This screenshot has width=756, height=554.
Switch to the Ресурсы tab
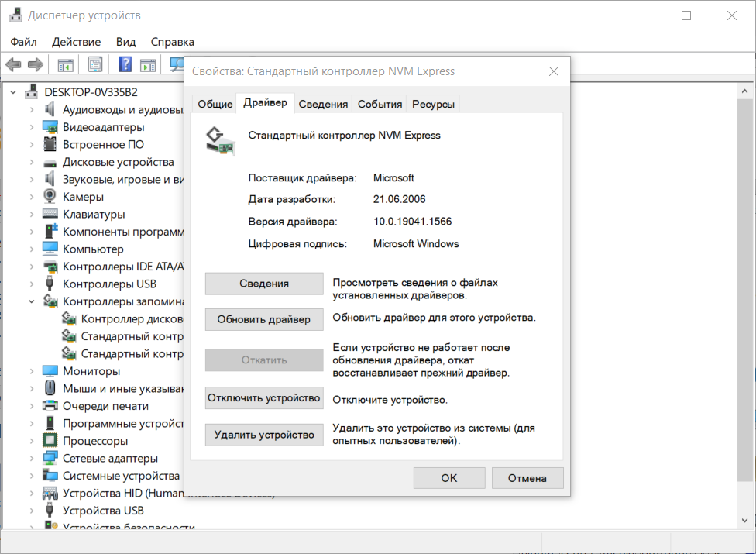[433, 104]
